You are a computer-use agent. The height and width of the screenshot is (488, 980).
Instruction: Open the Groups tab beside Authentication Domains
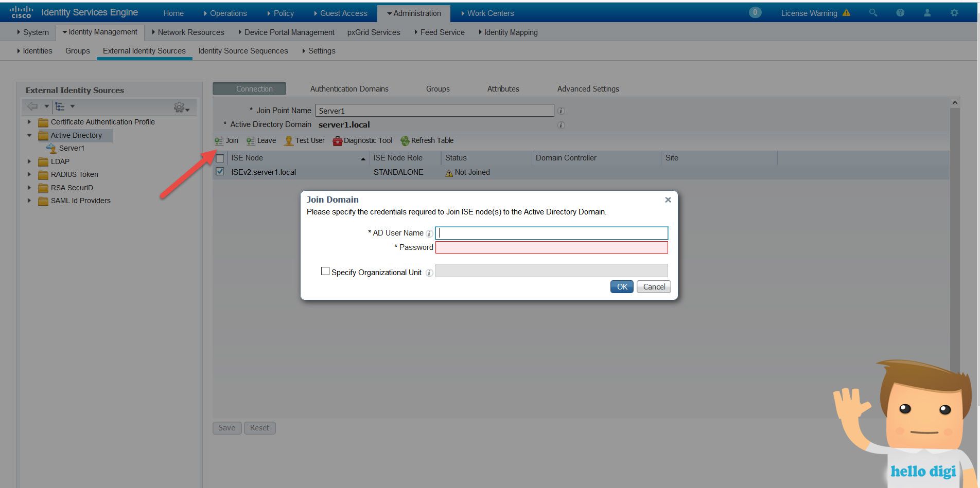pos(437,89)
